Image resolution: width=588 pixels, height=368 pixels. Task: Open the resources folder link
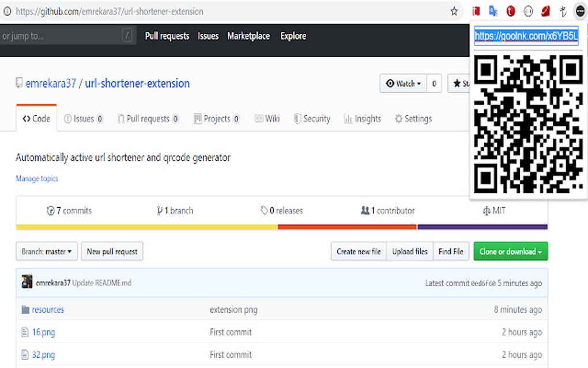[x=47, y=309]
